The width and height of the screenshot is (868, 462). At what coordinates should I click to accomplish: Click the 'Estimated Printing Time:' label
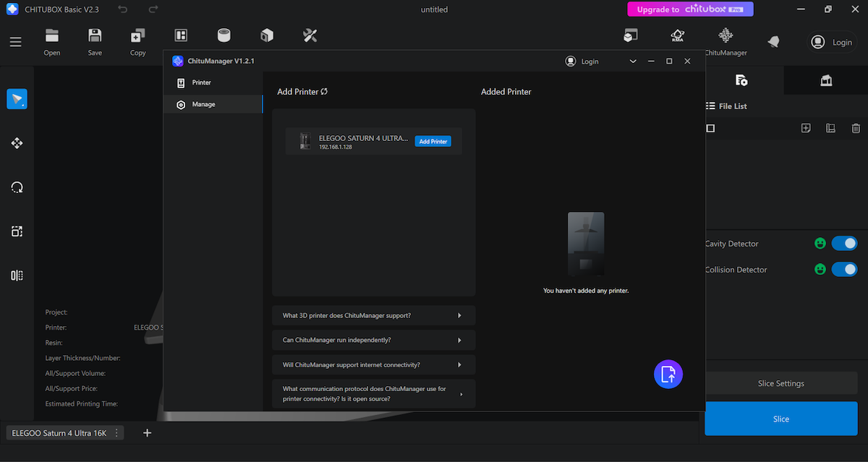tap(82, 404)
